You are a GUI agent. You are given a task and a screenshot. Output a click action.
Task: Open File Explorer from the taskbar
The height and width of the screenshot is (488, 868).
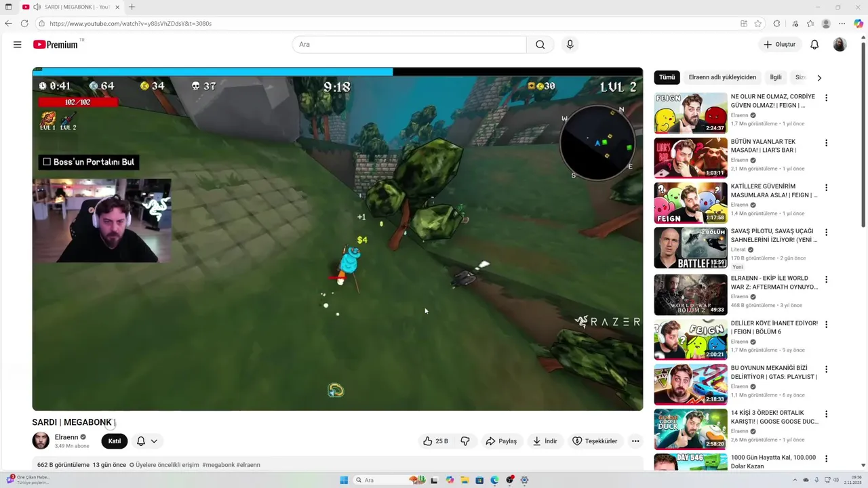pos(465,480)
